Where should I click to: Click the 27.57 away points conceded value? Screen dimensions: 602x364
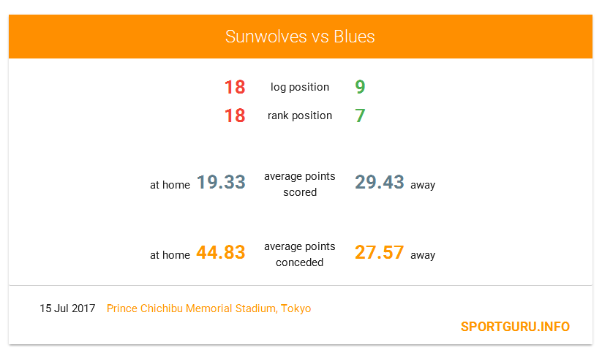tap(380, 252)
